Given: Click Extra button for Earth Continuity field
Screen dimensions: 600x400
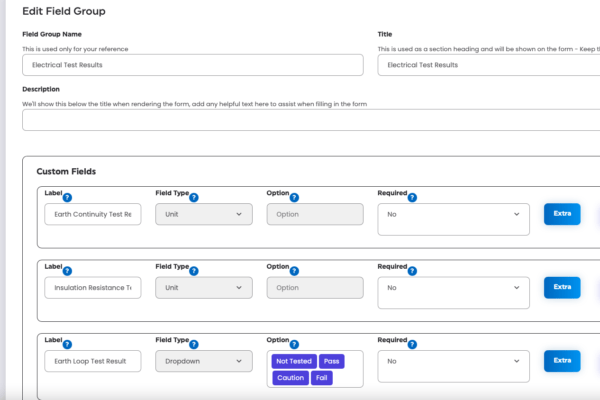Looking at the screenshot, I should [562, 214].
